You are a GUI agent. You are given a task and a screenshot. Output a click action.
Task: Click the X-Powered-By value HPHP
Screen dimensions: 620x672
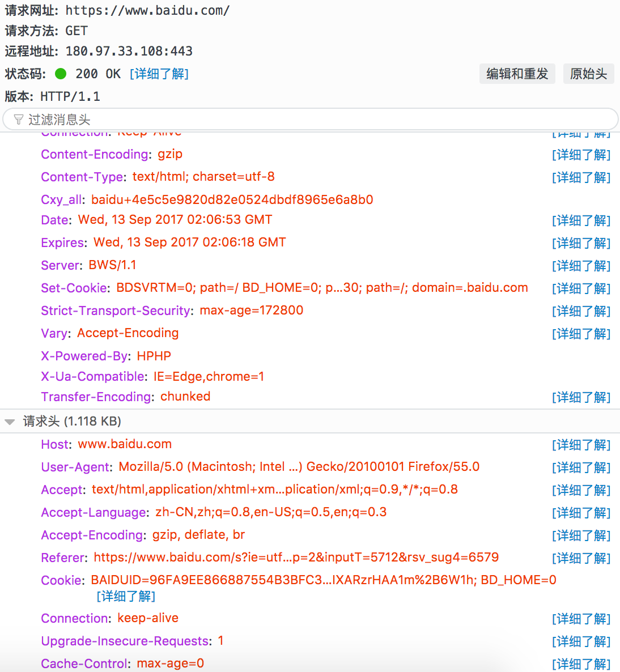[x=154, y=356]
